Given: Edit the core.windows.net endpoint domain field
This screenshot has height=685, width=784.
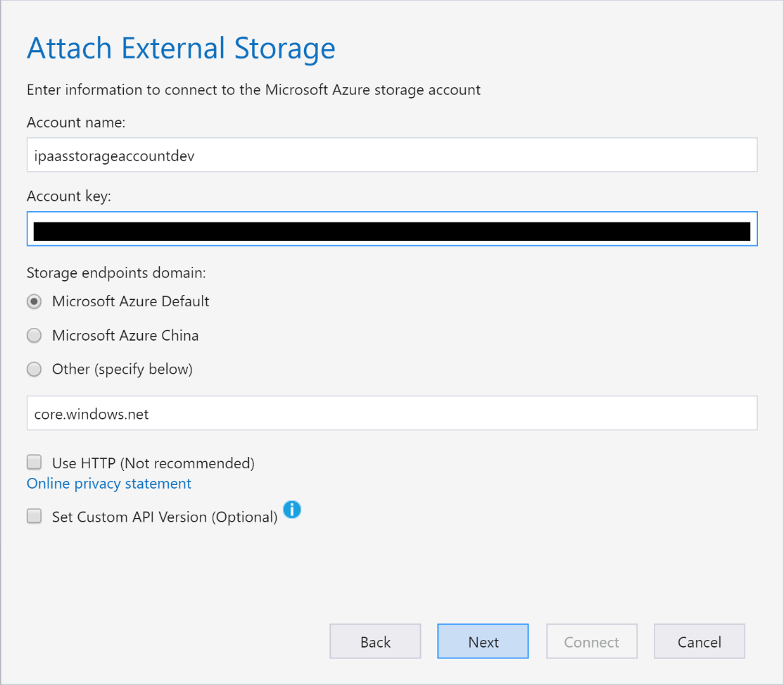Looking at the screenshot, I should (x=392, y=413).
